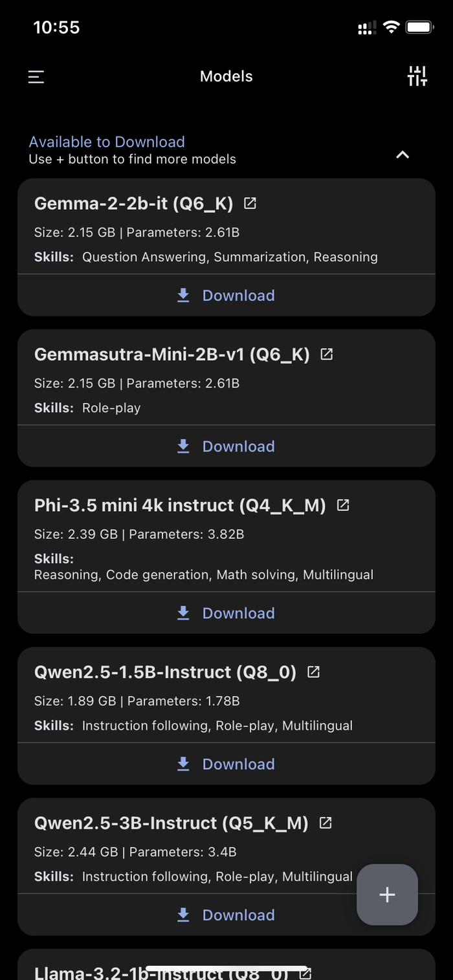Download the Qwen2.5-1.5B-Instruct model
453x980 pixels.
(x=226, y=764)
